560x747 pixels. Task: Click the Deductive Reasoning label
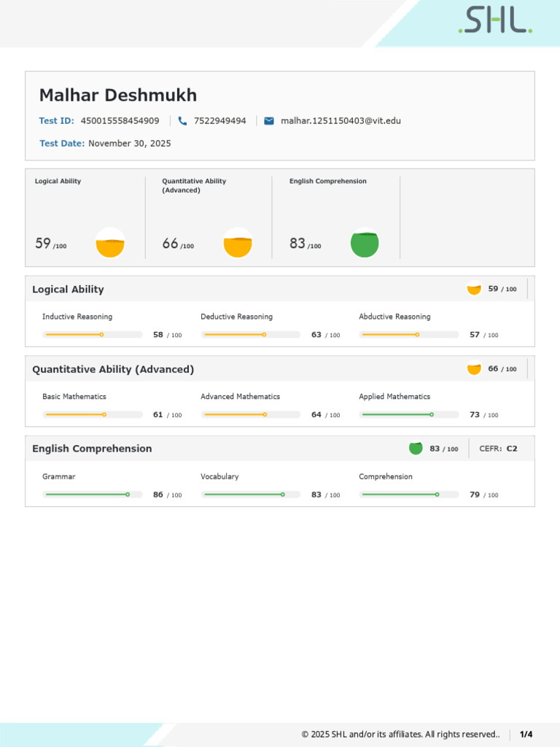[237, 317]
